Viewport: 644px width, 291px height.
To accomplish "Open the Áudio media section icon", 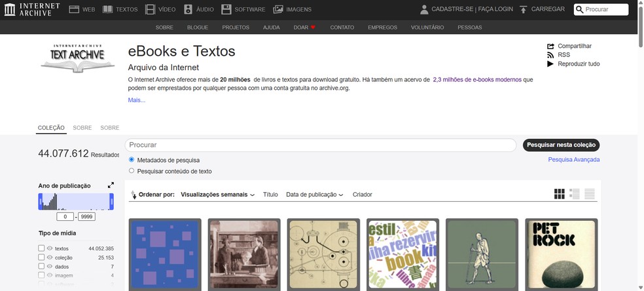I will [x=188, y=9].
